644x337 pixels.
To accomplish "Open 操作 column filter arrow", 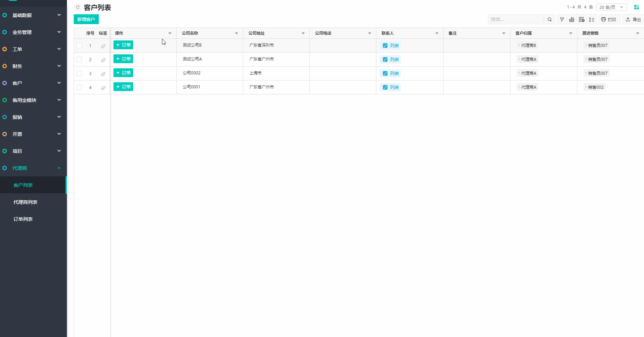I will coord(170,33).
